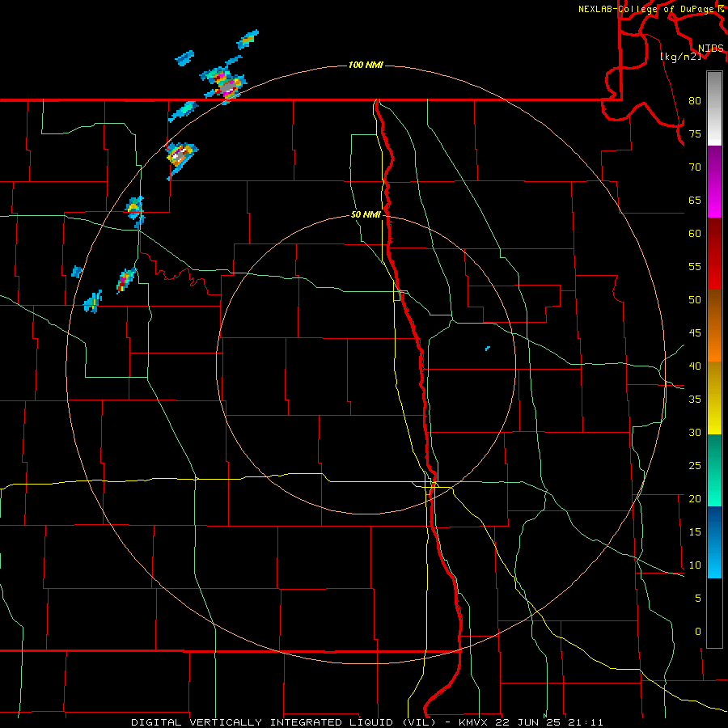Click the 15 value on the VIL scale
The width and height of the screenshot is (728, 728).
click(x=695, y=531)
